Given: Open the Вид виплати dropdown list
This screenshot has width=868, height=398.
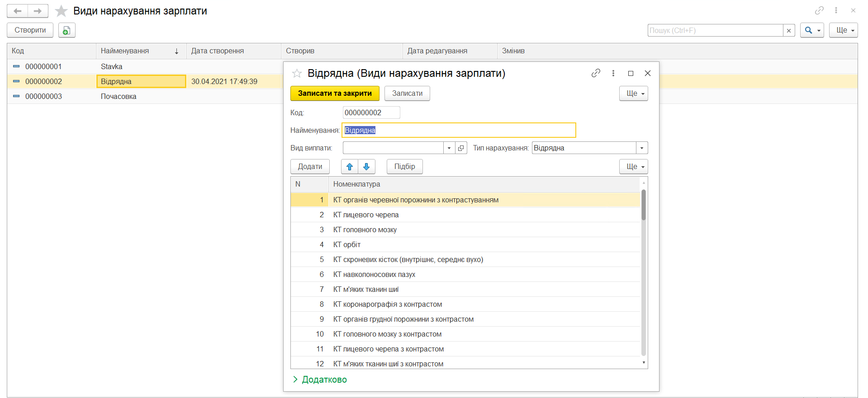Looking at the screenshot, I should click(449, 148).
